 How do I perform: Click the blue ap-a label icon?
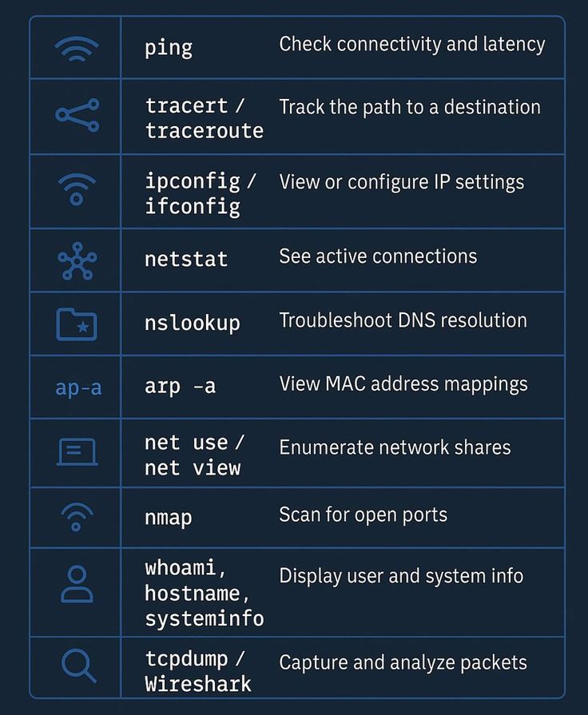click(x=77, y=387)
